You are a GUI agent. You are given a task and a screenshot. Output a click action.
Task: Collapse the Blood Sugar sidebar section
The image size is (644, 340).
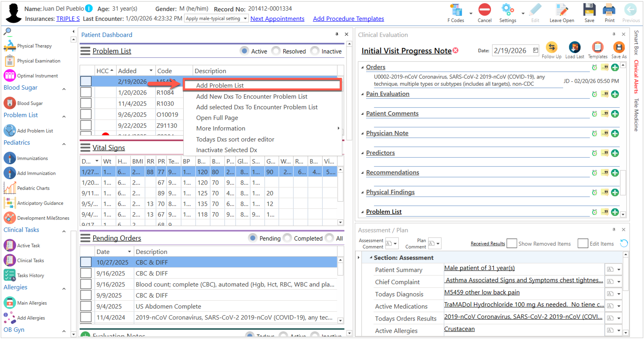(64, 89)
